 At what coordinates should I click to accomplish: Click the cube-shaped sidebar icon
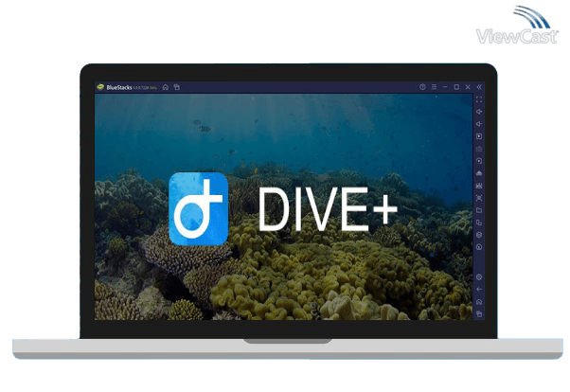(x=479, y=235)
